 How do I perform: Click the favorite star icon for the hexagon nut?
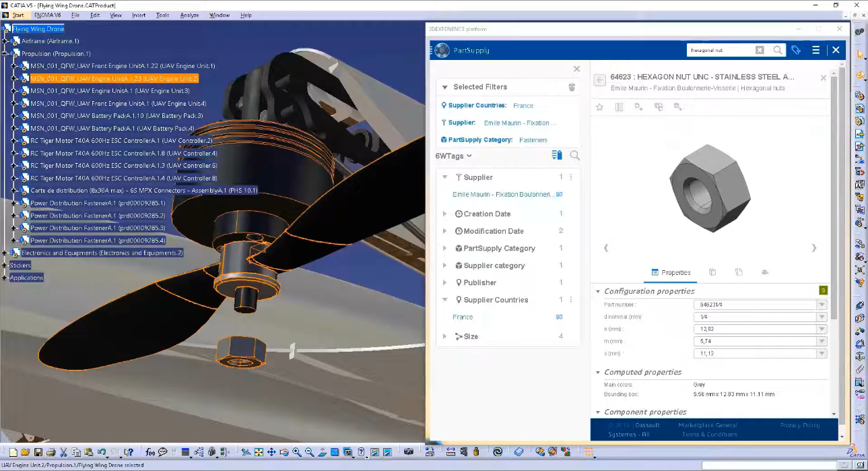[x=599, y=107]
